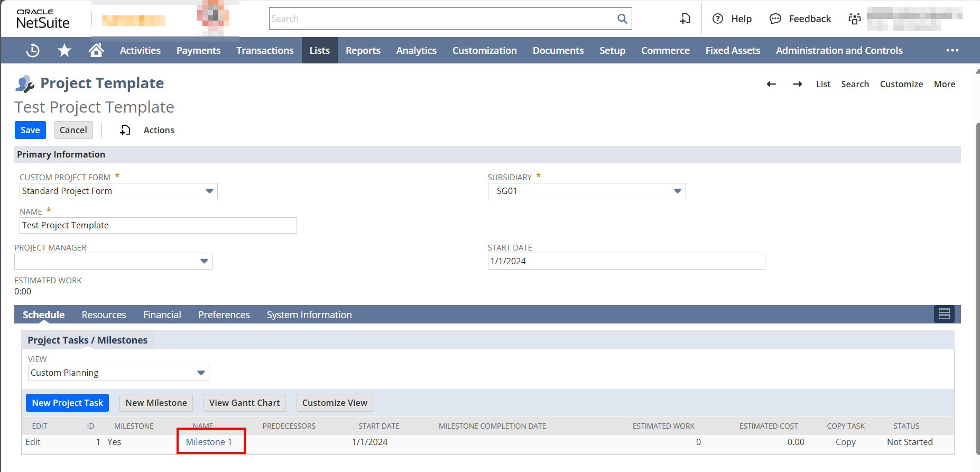The width and height of the screenshot is (980, 472).
Task: Open the Help question mark icon
Action: [x=717, y=19]
